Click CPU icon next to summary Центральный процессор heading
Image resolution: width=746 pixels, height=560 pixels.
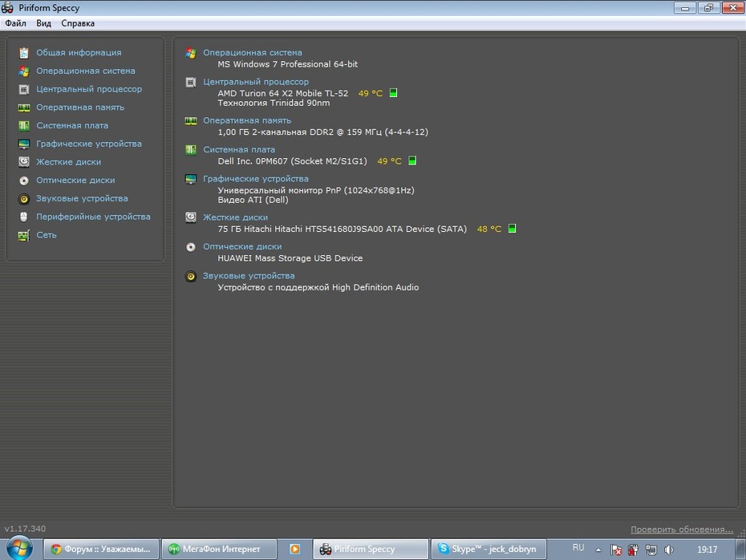click(x=191, y=83)
